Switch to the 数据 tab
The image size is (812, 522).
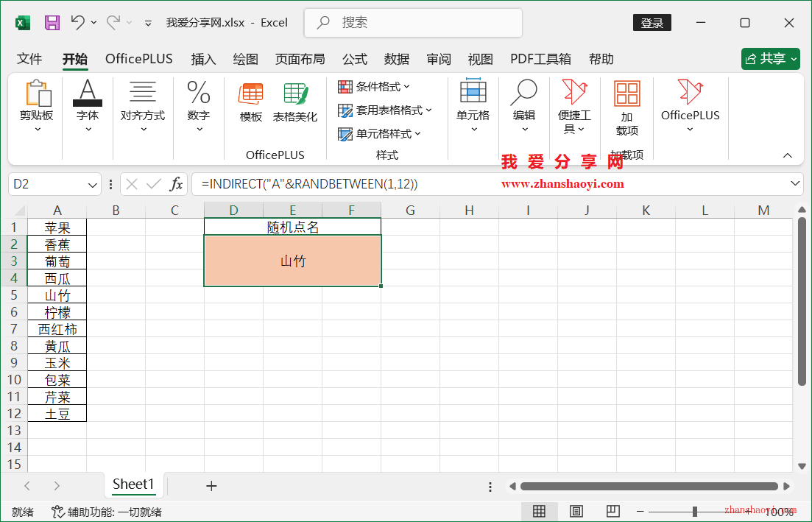pos(397,59)
